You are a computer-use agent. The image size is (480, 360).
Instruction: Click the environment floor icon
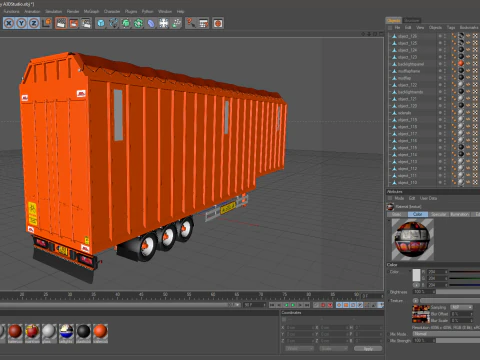[164, 23]
